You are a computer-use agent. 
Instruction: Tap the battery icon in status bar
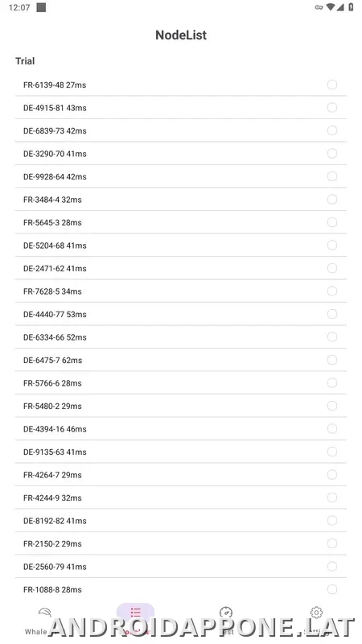click(351, 7)
